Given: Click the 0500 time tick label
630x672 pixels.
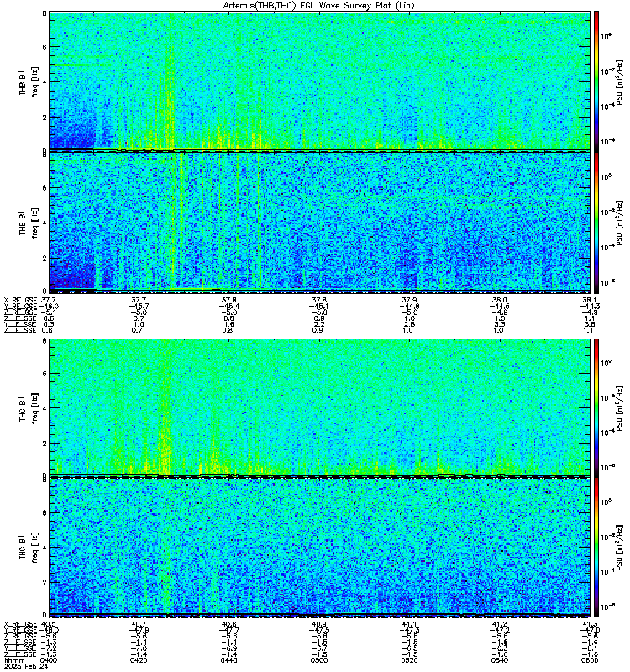Looking at the screenshot, I should click(x=319, y=660).
